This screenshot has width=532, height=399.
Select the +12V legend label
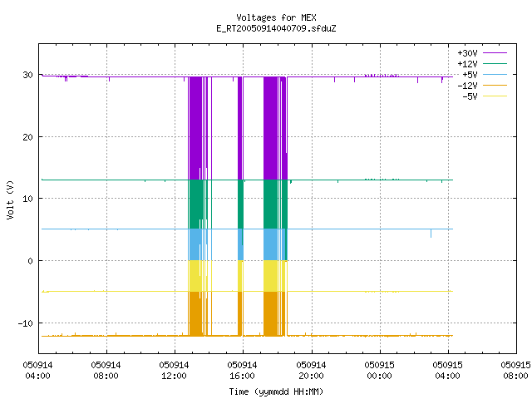tap(467, 64)
